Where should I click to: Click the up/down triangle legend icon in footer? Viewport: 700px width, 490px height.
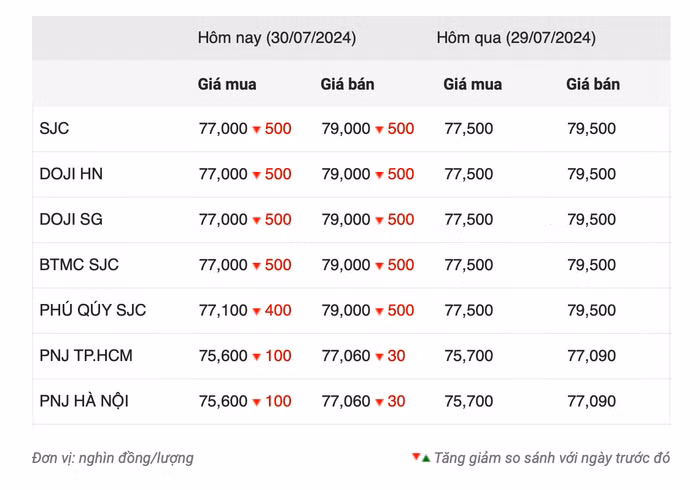tap(421, 458)
